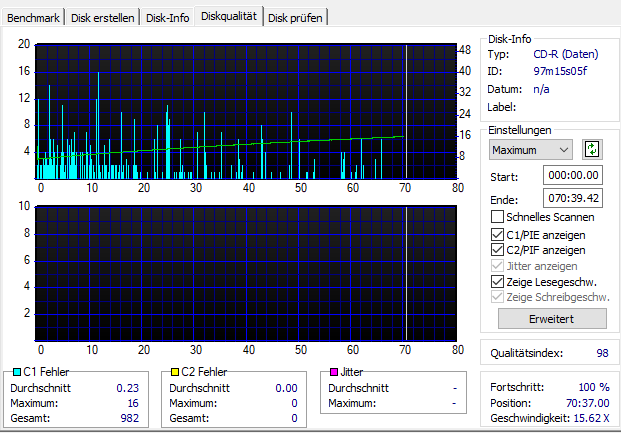Click the Start time field 000:00.00
The width and height of the screenshot is (621, 433).
(573, 175)
